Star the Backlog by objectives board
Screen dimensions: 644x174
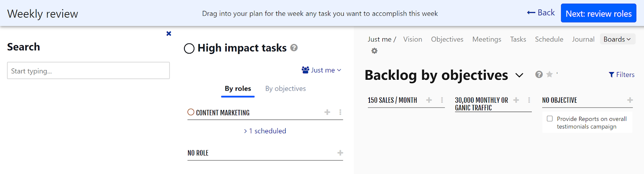549,75
